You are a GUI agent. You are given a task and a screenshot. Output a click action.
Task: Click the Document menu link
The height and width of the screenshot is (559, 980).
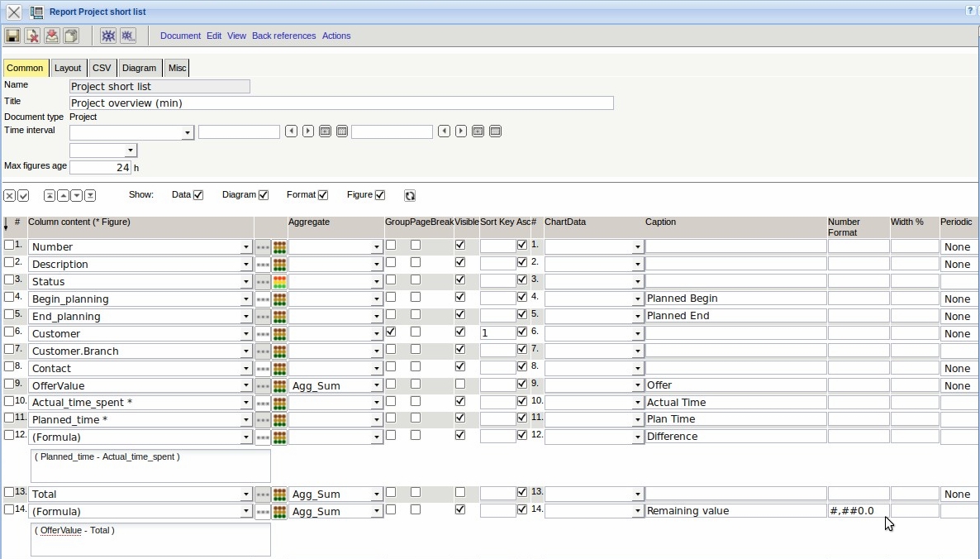point(180,36)
